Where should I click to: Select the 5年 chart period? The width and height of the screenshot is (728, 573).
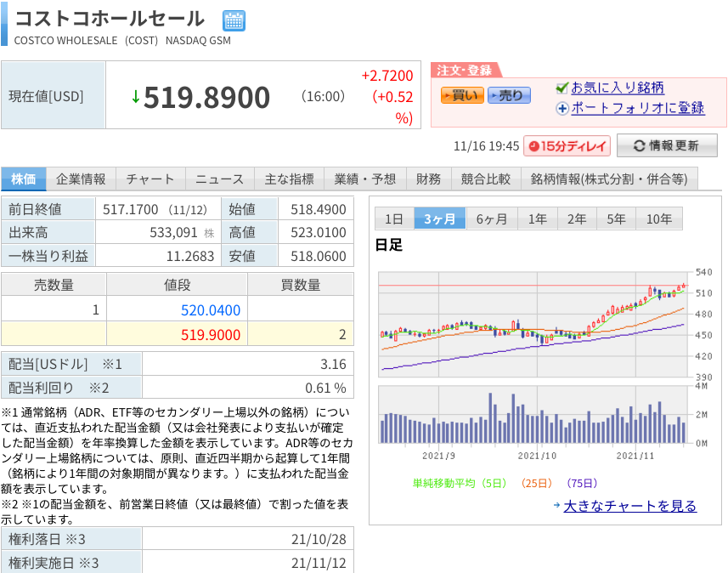(616, 218)
